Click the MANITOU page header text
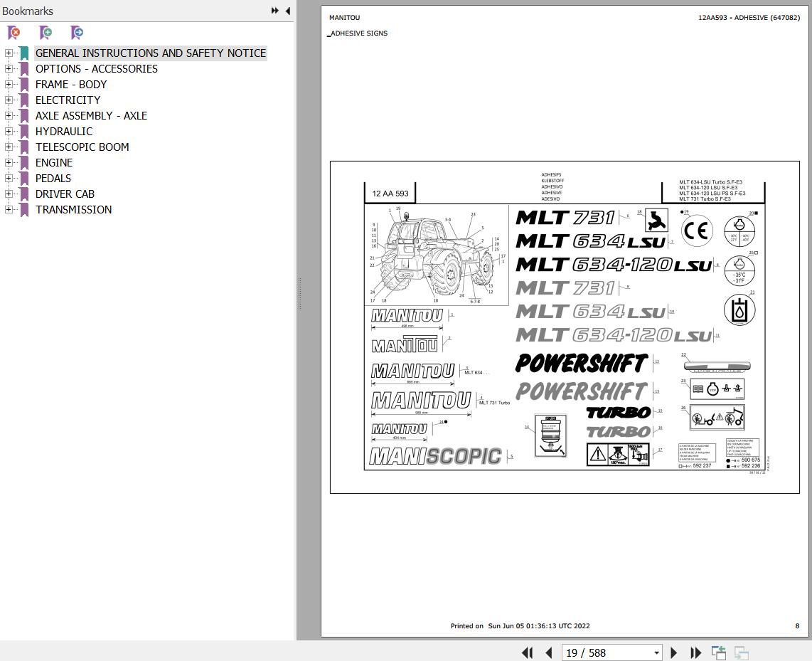The width and height of the screenshot is (812, 661). [344, 18]
